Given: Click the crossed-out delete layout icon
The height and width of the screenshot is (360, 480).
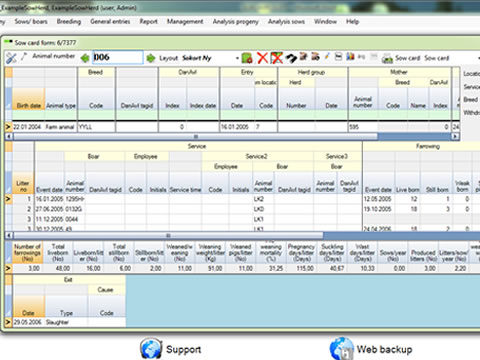Looking at the screenshot, I should click(x=277, y=58).
